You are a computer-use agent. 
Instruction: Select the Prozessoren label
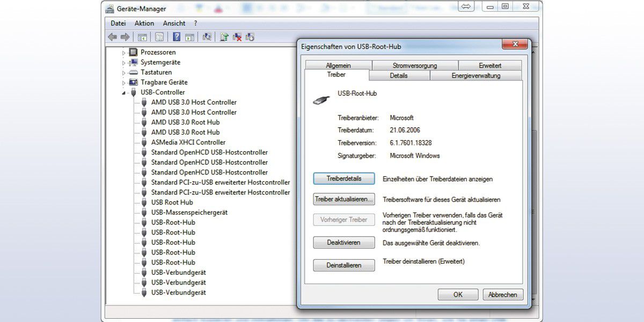click(158, 52)
